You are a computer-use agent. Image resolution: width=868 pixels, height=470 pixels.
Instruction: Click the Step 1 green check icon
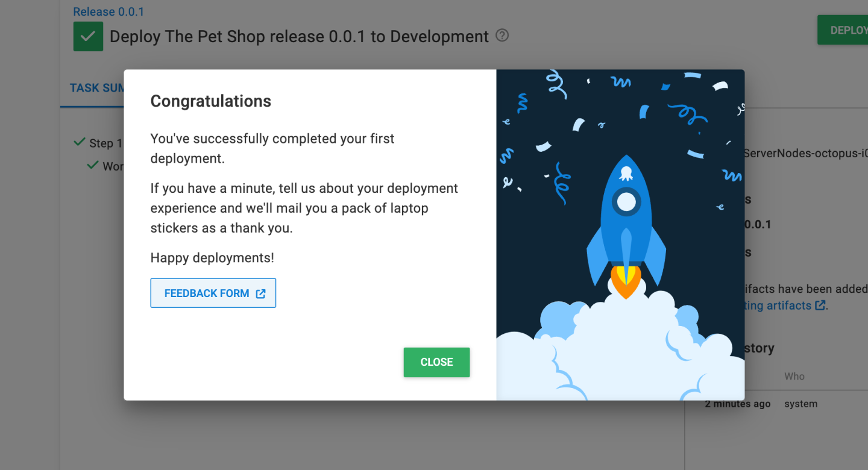click(79, 142)
